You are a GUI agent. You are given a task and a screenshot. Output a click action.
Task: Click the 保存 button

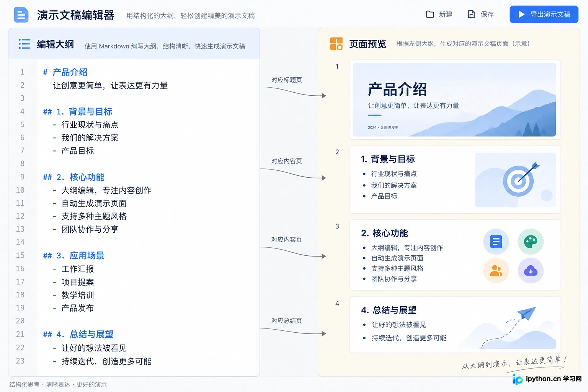[481, 14]
